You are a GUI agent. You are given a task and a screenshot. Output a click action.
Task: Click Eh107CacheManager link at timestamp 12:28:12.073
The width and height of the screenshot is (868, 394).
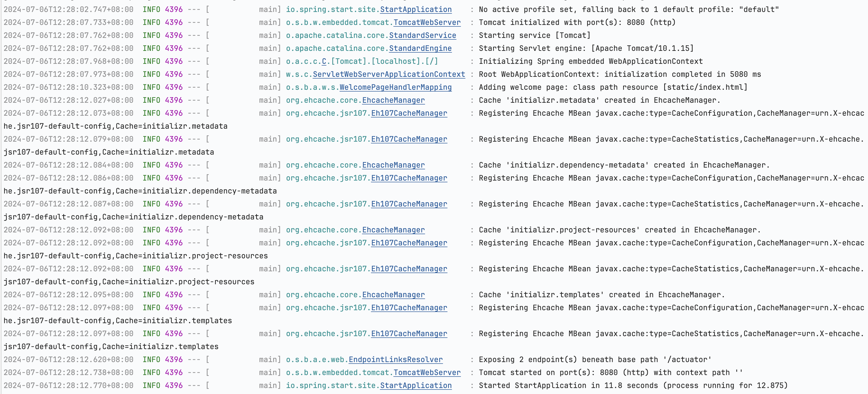tap(409, 113)
